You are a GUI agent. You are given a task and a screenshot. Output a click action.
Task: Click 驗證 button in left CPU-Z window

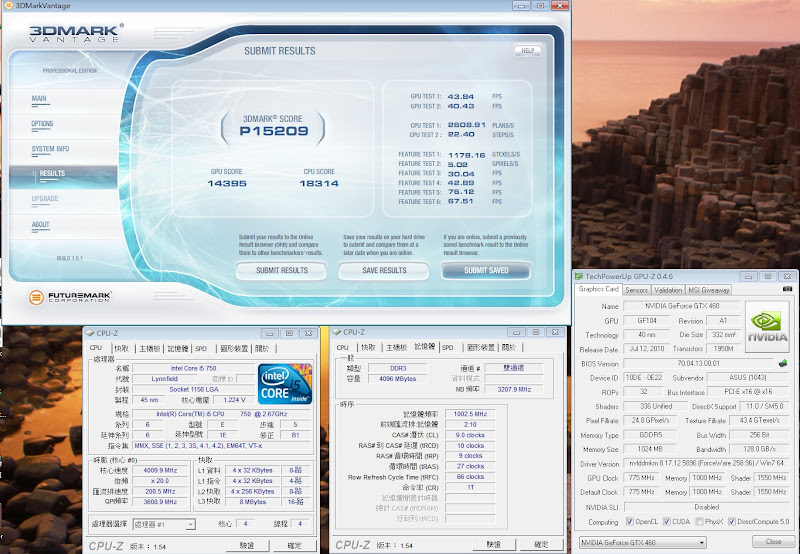tap(247, 546)
